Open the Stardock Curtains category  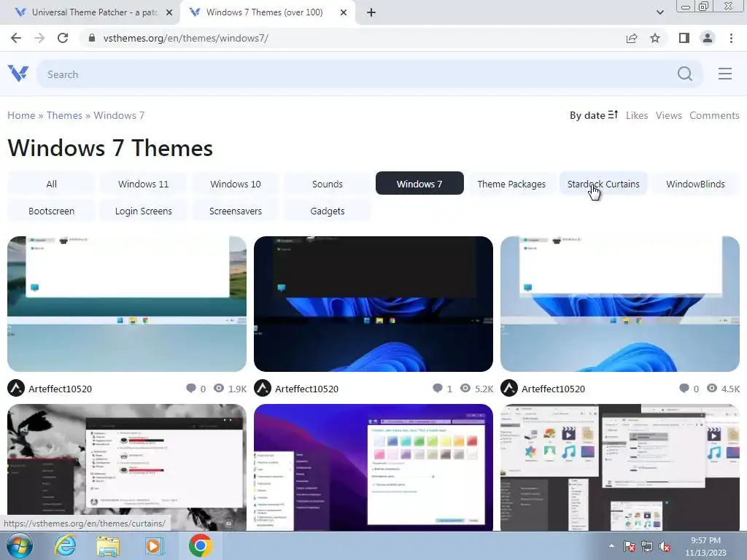tap(603, 184)
